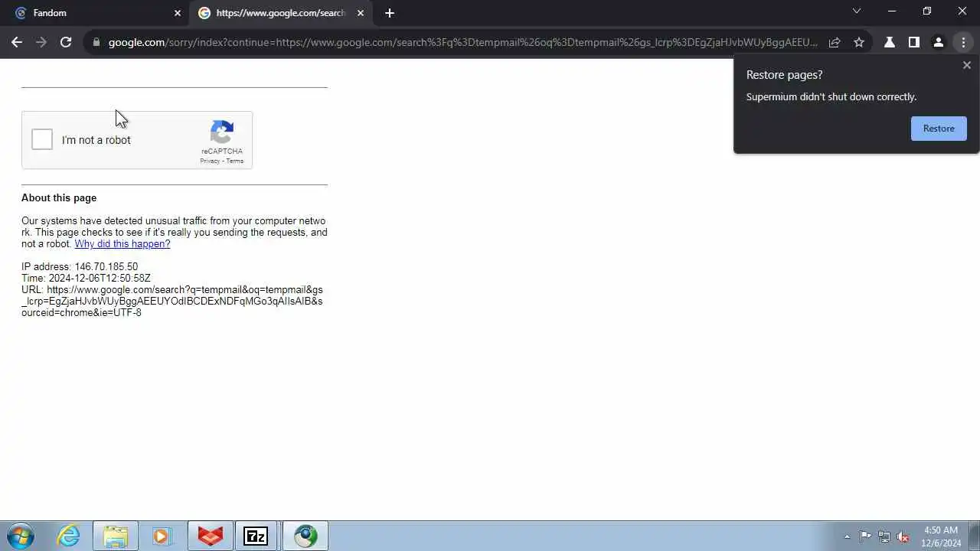
Task: Click Supermium didn't shut down correctly text
Action: (831, 97)
